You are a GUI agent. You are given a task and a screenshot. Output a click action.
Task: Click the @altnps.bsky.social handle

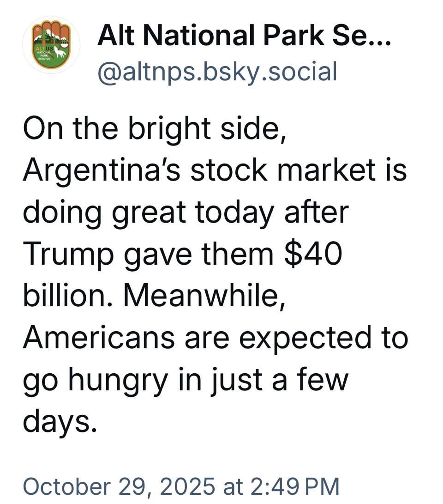(x=217, y=72)
